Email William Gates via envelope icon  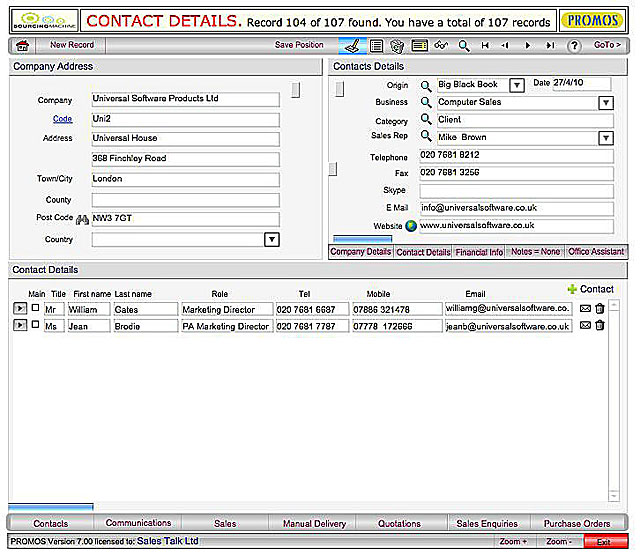585,309
